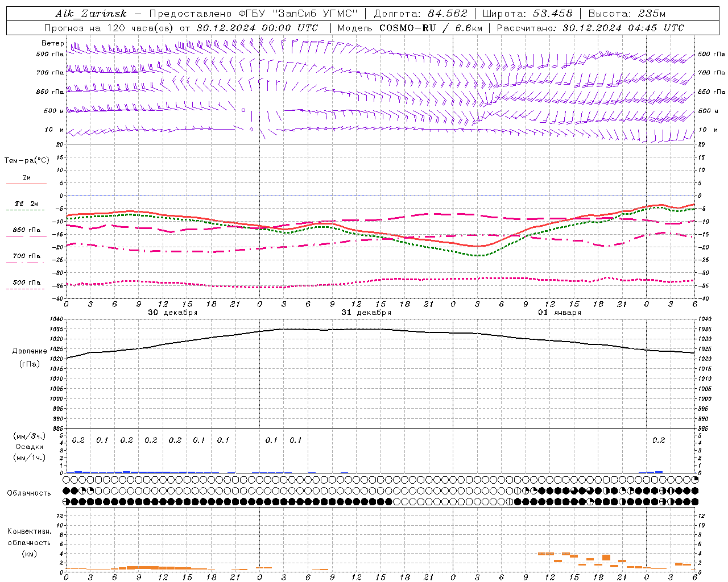The image size is (728, 582).
Task: Click the last 0.2 precipitation value
Action: click(x=659, y=440)
